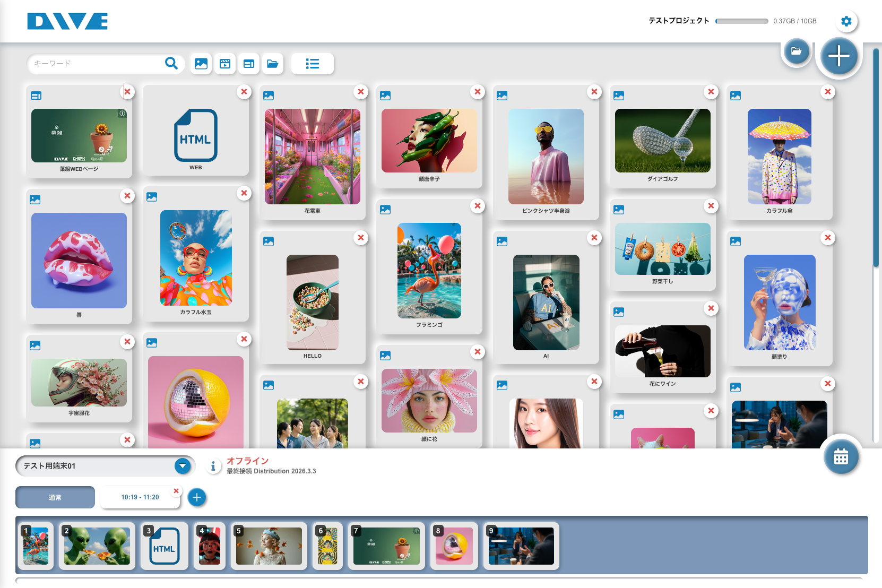Click the content grid vertical scrollbar
Screen dimensions: 882x588
pyautogui.click(x=876, y=158)
